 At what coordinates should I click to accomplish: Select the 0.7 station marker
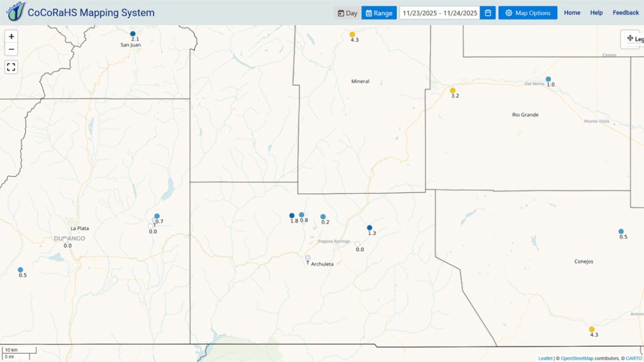pyautogui.click(x=157, y=216)
